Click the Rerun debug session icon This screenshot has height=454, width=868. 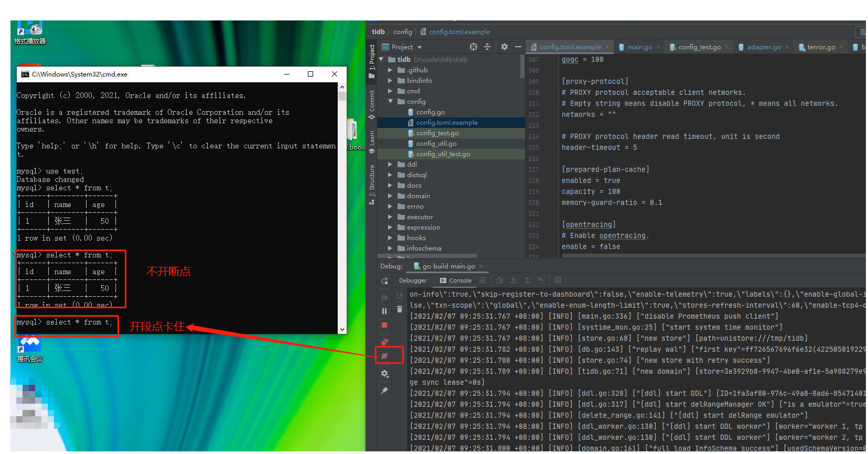(x=384, y=281)
